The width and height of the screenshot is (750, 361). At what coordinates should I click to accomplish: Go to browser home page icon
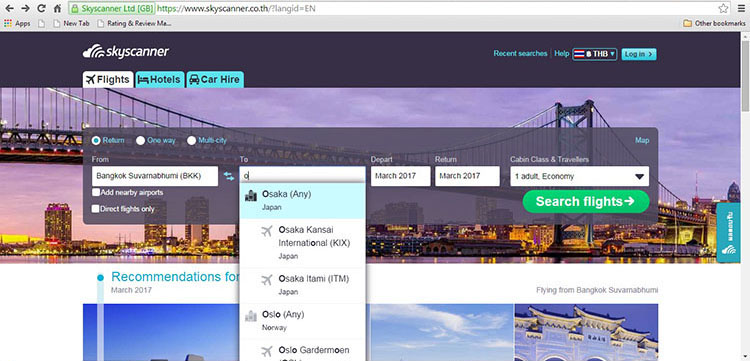(57, 8)
